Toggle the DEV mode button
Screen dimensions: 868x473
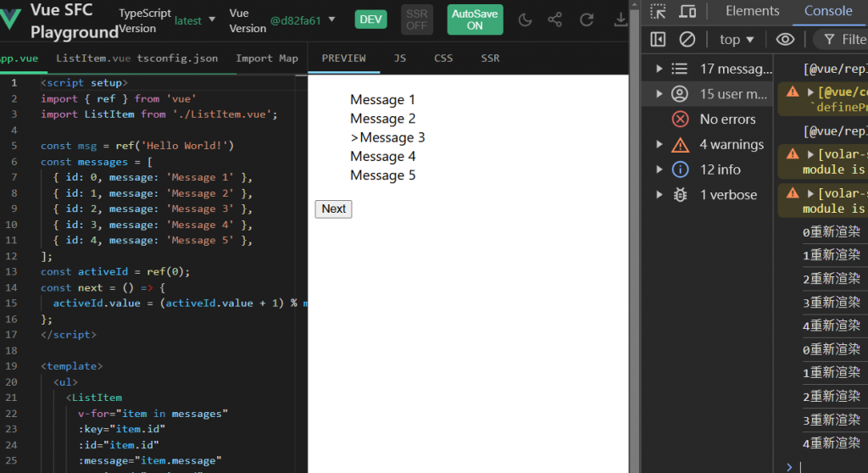click(x=371, y=19)
